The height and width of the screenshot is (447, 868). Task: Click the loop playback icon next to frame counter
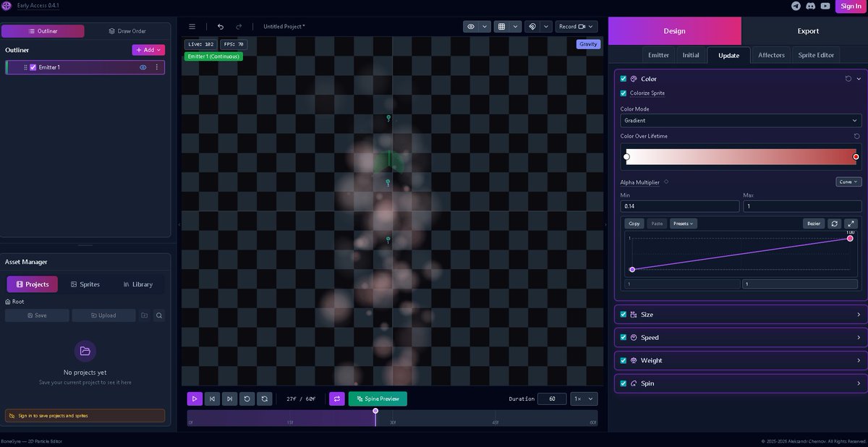pyautogui.click(x=336, y=399)
